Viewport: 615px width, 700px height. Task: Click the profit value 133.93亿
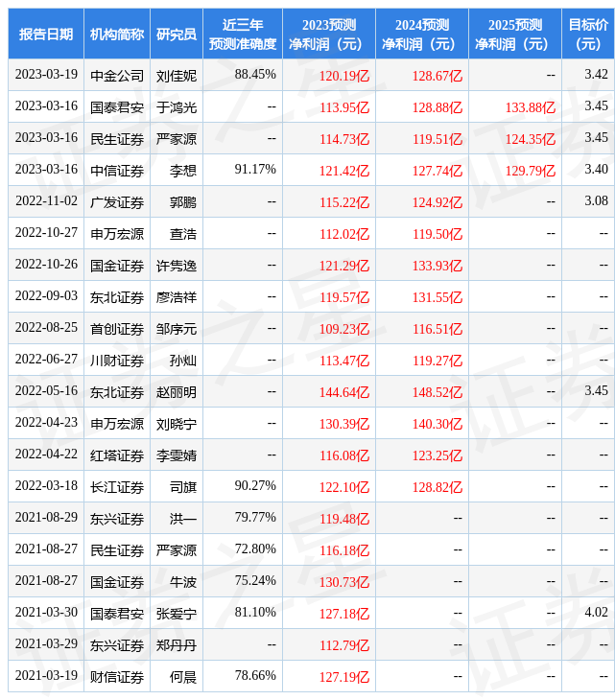[x=438, y=266]
